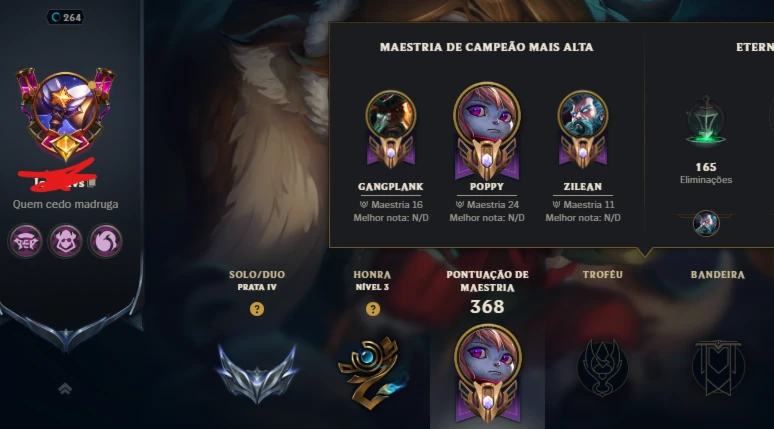Click the level 264 indicator badge
This screenshot has width=774, height=429.
66,17
